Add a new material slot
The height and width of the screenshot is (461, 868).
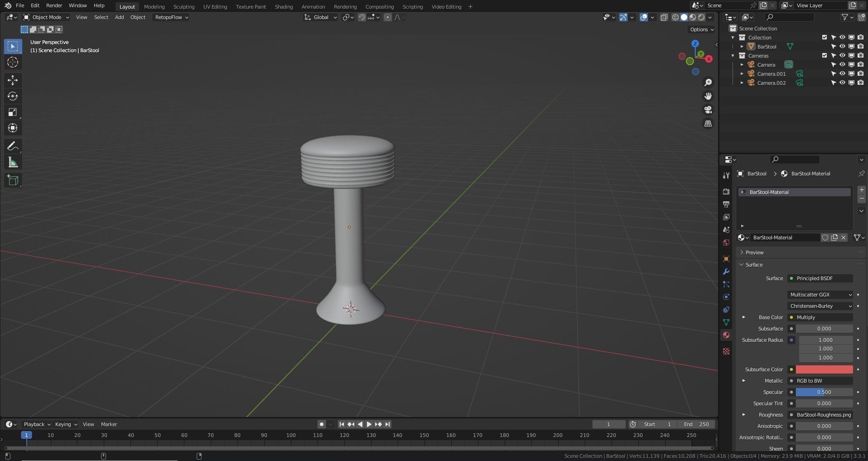point(862,190)
